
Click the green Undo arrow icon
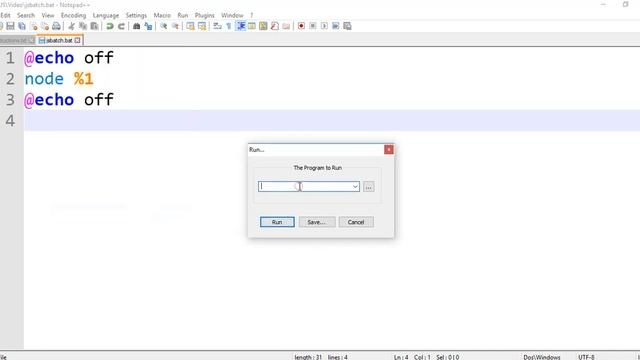[110, 26]
